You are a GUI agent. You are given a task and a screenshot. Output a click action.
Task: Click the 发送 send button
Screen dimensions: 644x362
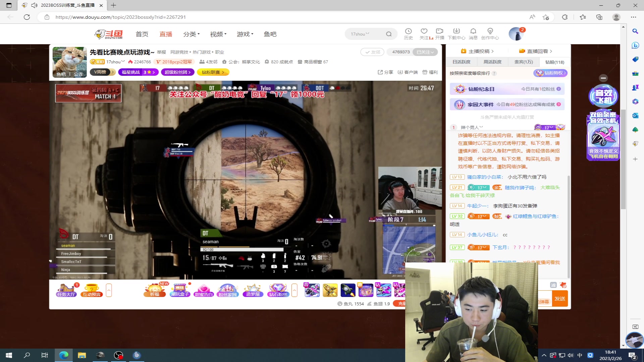[559, 298]
